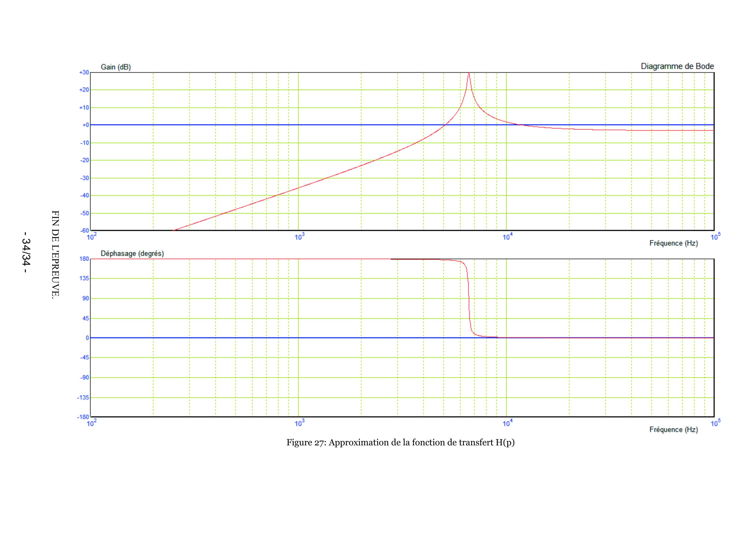Click the -180 phase axis tick label
Screen dimensions: 756x534
coord(83,417)
